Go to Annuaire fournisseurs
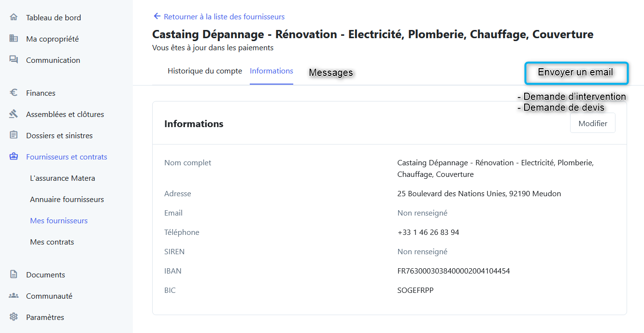The height and width of the screenshot is (333, 644). (x=67, y=199)
